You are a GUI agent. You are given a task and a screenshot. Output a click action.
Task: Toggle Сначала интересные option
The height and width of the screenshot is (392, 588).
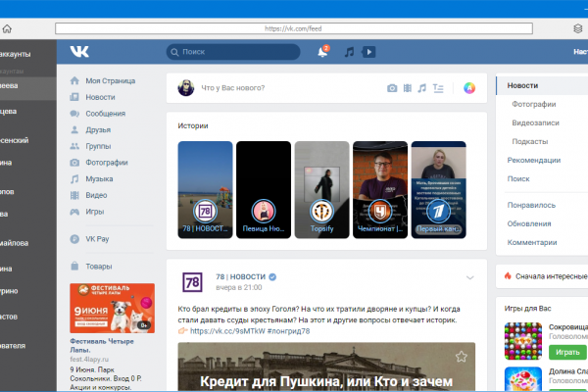click(547, 276)
